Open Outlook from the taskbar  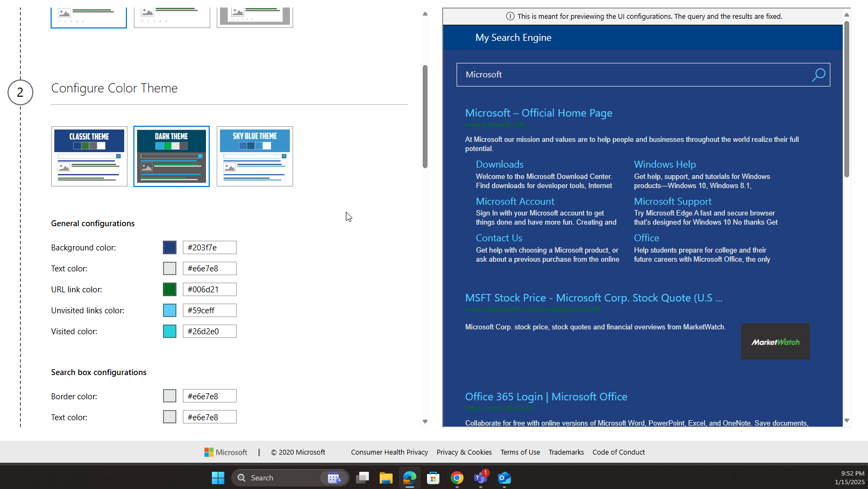504,478
